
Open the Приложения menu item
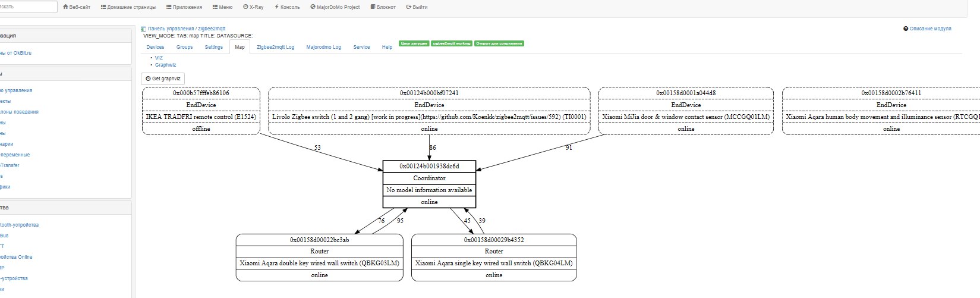pyautogui.click(x=184, y=7)
